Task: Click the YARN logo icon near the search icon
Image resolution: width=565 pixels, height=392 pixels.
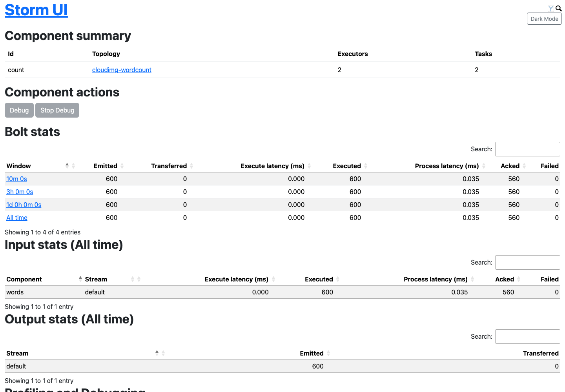Action: 551,9
